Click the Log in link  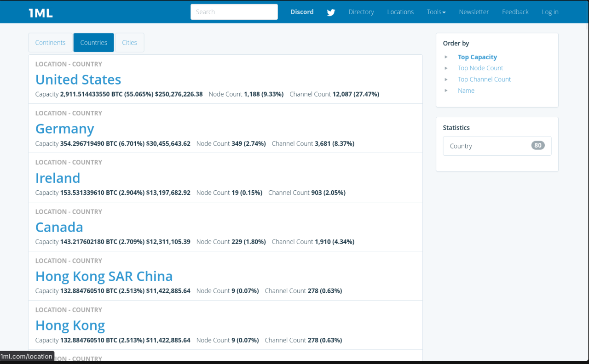(x=549, y=12)
